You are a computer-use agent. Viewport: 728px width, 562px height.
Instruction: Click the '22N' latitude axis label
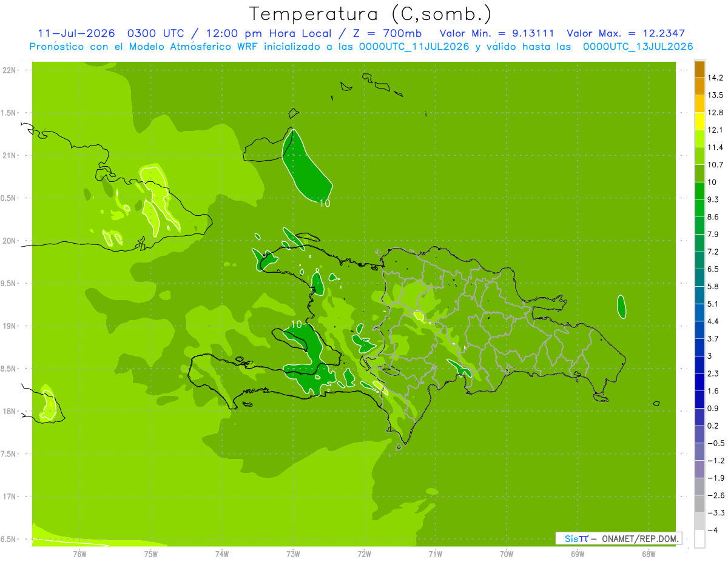pos(9,70)
